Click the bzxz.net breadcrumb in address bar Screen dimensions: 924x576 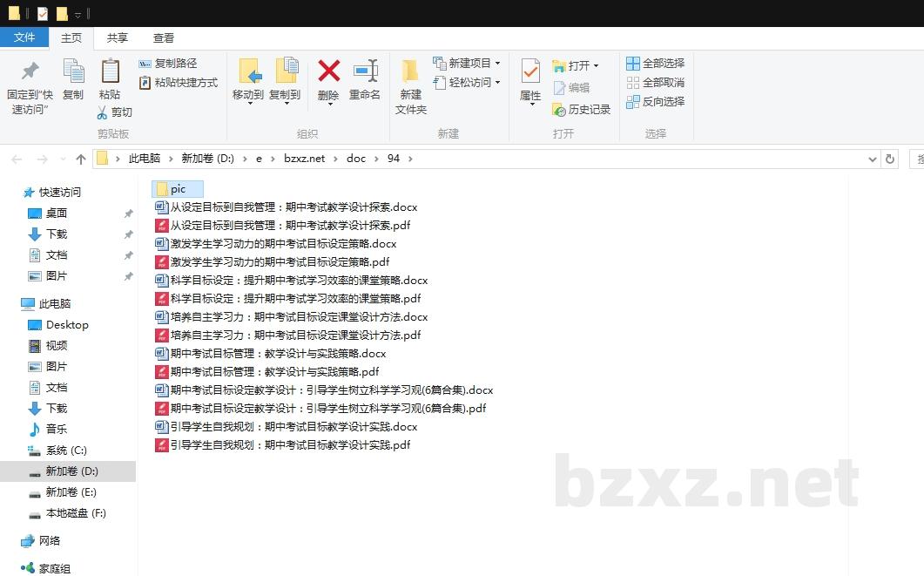(304, 159)
